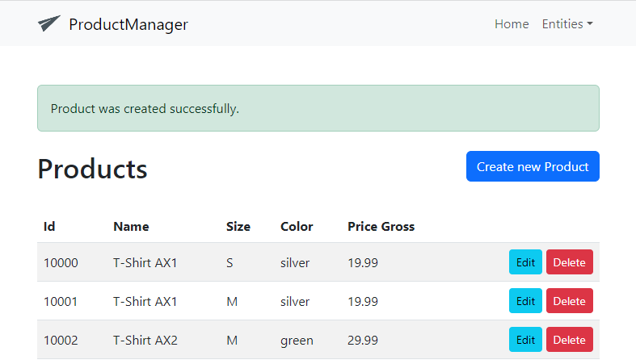Click the Entities dropdown caret arrow
Screen dimensions: 636x364
pos(590,24)
